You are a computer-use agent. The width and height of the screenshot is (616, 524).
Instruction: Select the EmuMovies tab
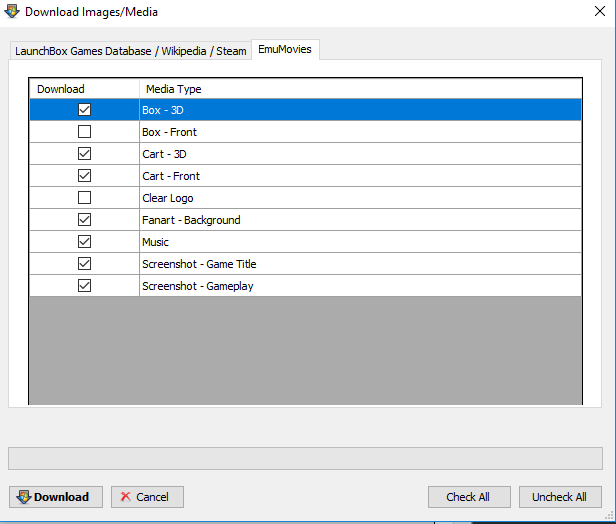click(285, 49)
